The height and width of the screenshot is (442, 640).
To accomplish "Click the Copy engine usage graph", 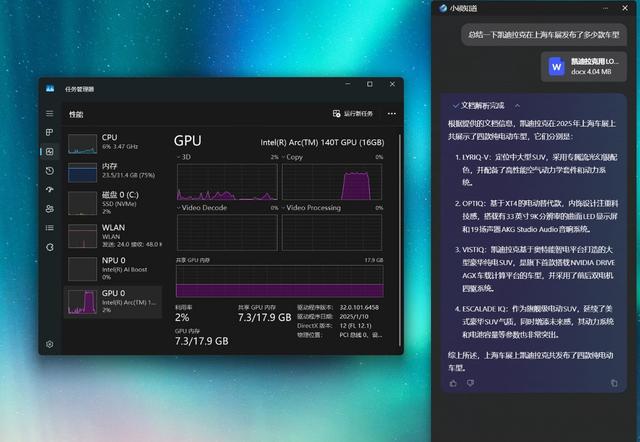I will pos(332,182).
